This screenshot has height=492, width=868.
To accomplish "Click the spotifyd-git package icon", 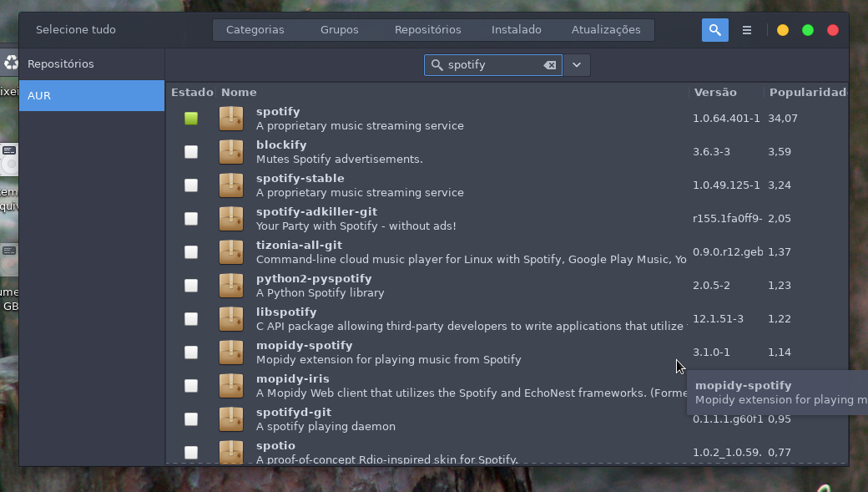I will 231,418.
